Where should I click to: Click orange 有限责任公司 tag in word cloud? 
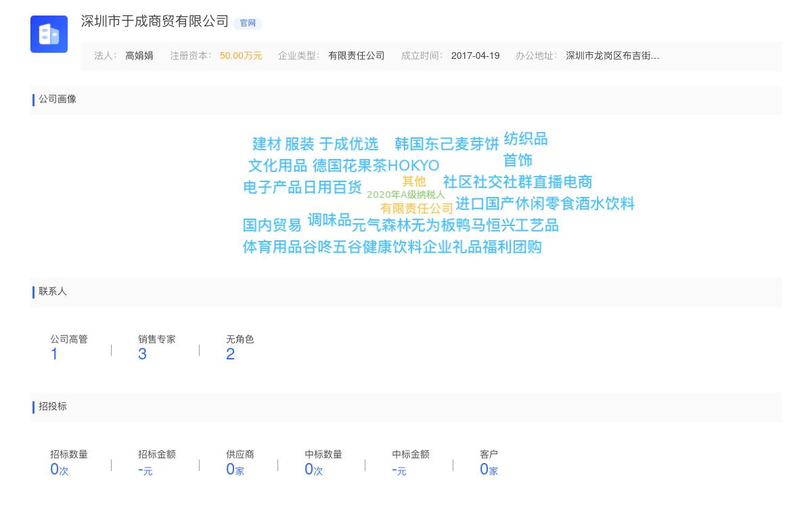coord(417,208)
